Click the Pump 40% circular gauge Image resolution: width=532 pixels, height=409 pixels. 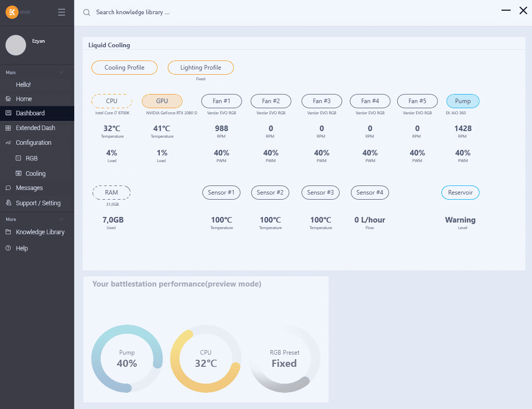(127, 359)
